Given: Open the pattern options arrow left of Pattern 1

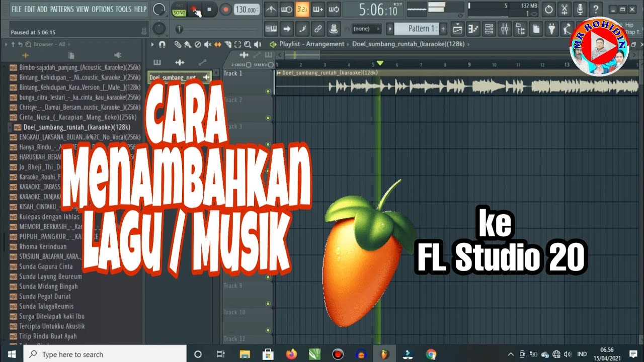Looking at the screenshot, I should [x=389, y=29].
